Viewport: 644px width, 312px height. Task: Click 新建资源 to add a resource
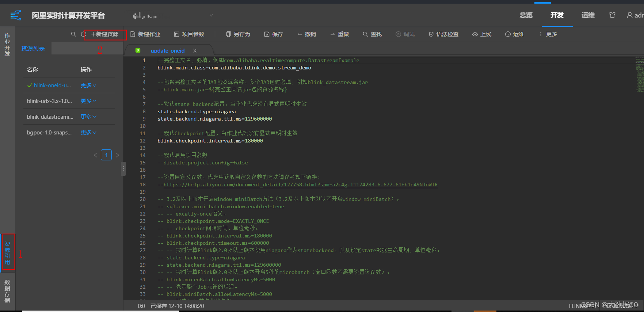[105, 34]
